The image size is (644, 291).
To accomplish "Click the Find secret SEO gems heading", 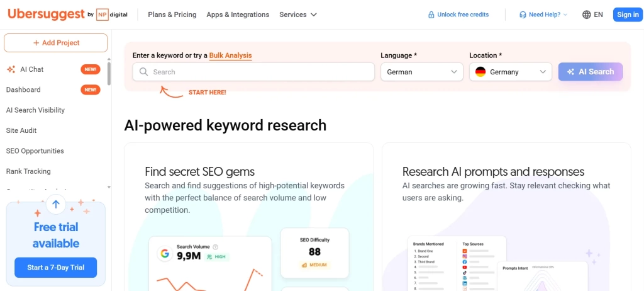I will pos(199,171).
